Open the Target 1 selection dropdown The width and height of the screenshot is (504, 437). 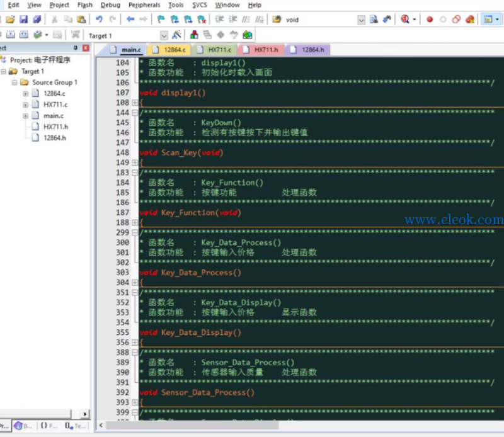coord(164,35)
